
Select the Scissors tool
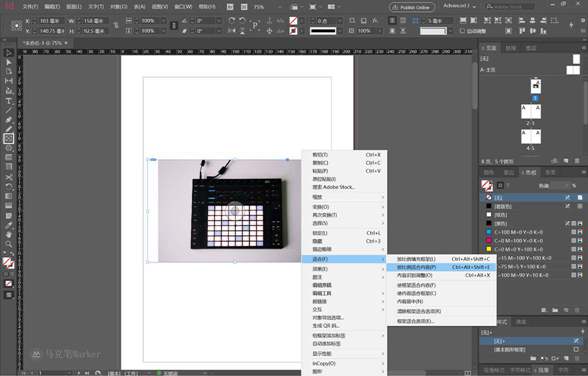[8, 177]
